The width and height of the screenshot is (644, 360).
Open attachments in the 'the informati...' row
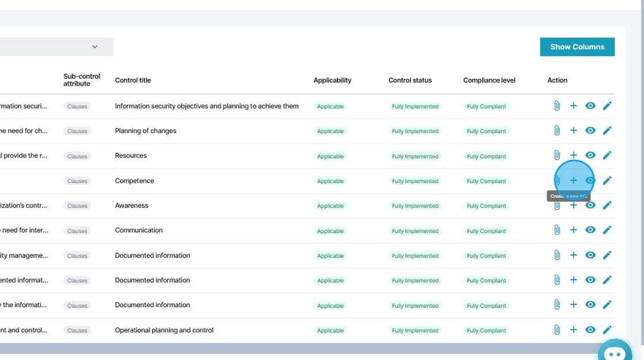[557, 305]
